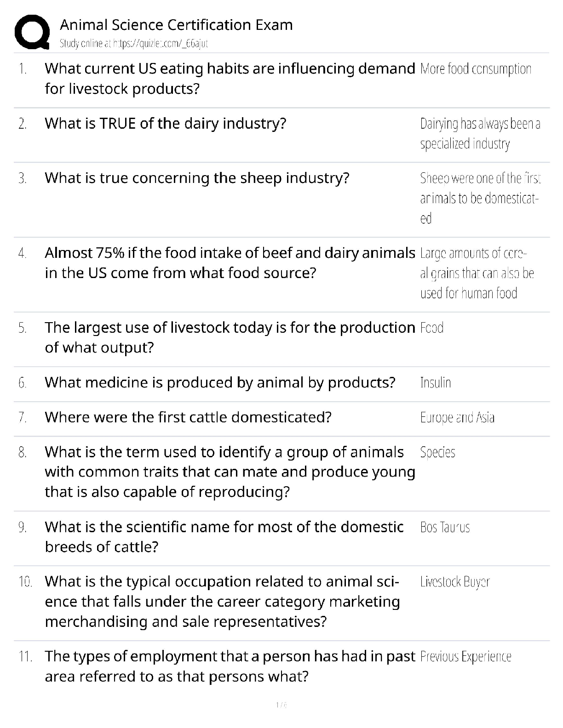Select the sheep industry question
This screenshot has height=728, width=563.
197,178
